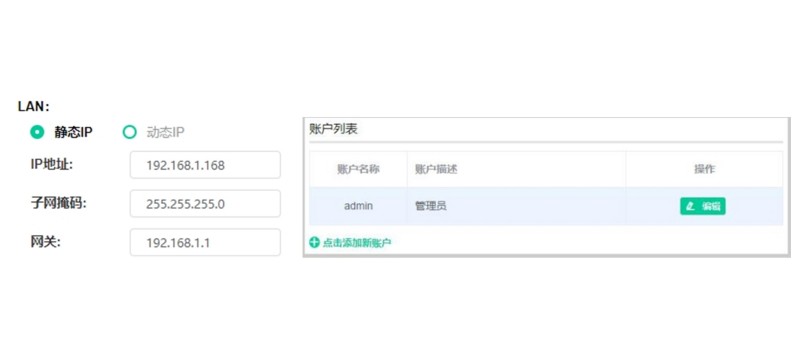
Task: Click the IP地址 field showing 192.168.1.168
Action: click(205, 165)
